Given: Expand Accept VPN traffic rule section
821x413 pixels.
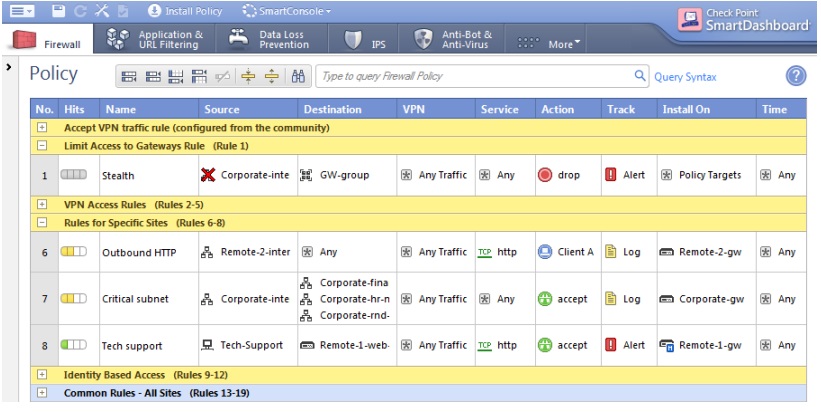Looking at the screenshot, I should [x=42, y=127].
